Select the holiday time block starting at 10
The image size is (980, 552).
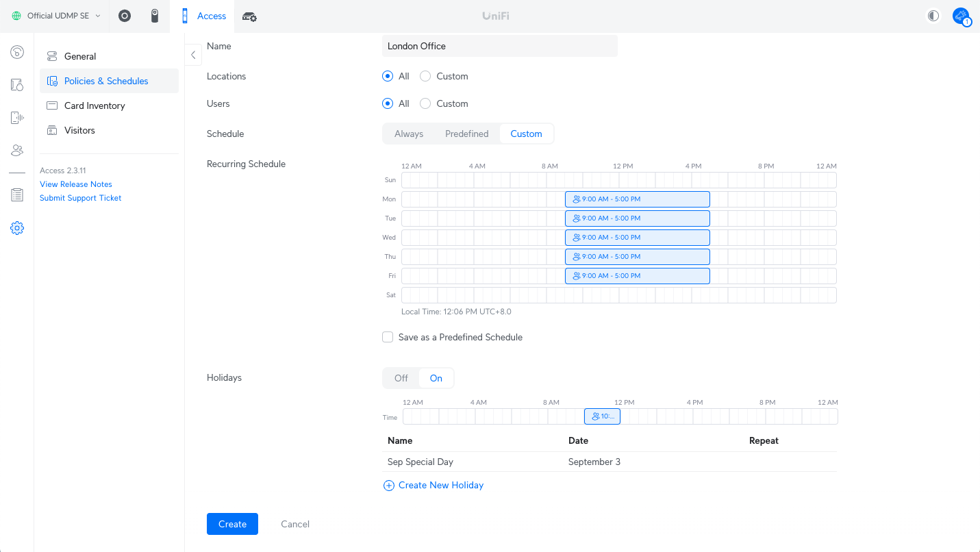point(602,416)
